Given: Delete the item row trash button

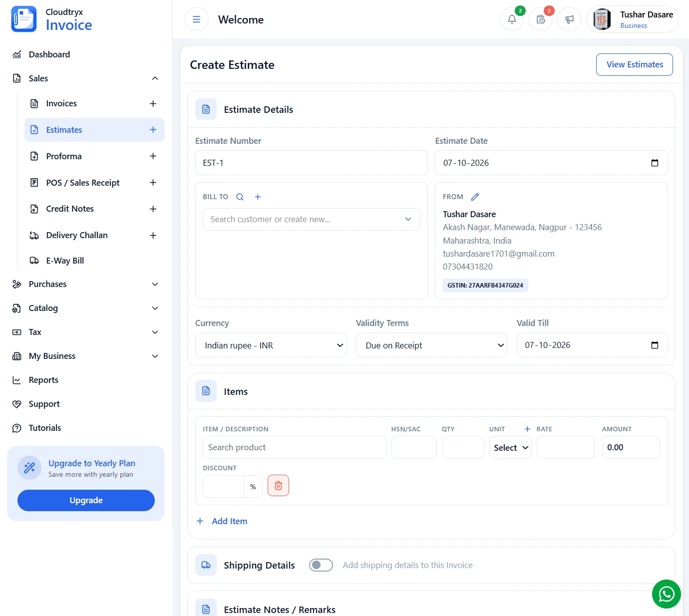Looking at the screenshot, I should point(278,485).
